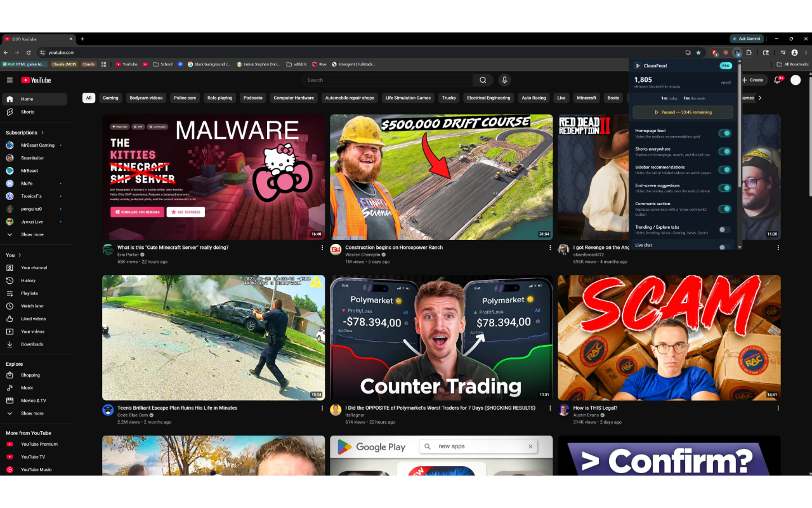812x508 pixels.
Task: Toggle Sidebar recommendations switch
Action: [724, 170]
